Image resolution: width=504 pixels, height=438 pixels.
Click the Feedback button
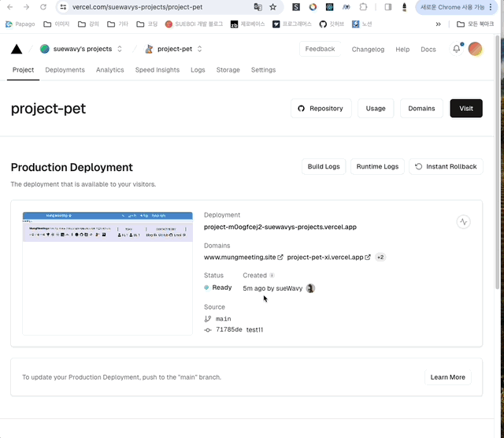tap(320, 49)
